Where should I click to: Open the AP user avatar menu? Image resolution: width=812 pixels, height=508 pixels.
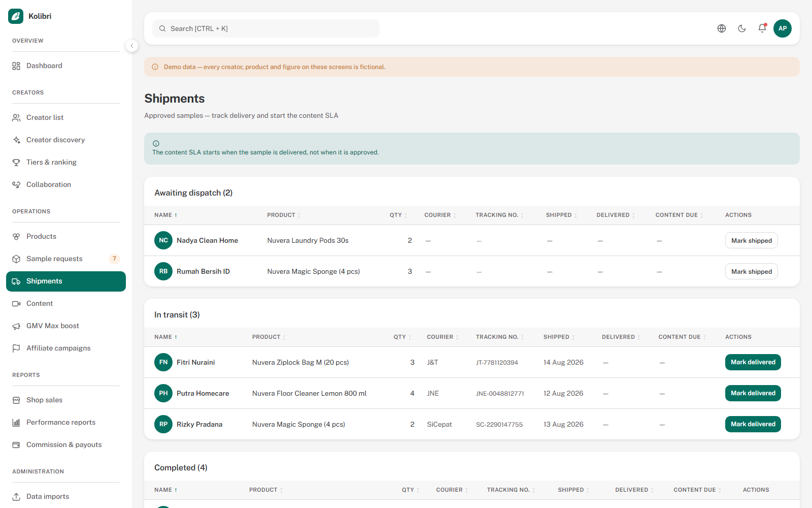click(x=783, y=28)
